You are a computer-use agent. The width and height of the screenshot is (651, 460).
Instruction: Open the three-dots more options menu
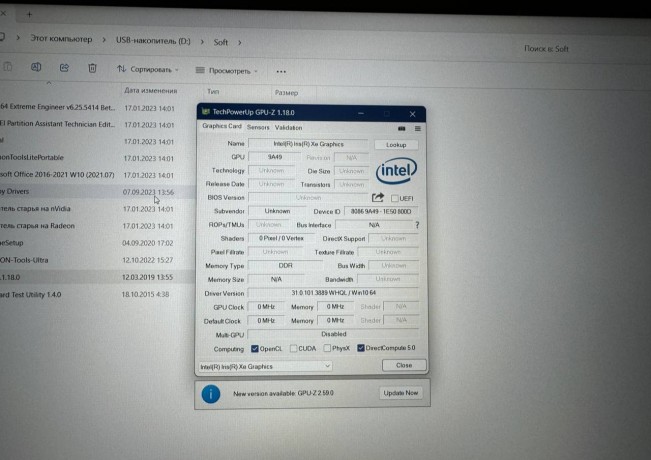281,71
